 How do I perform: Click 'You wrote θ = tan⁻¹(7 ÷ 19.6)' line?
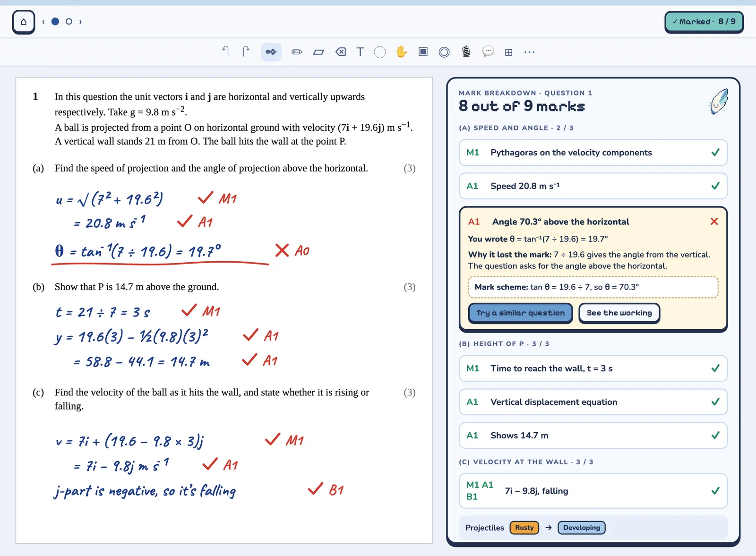pyautogui.click(x=538, y=239)
